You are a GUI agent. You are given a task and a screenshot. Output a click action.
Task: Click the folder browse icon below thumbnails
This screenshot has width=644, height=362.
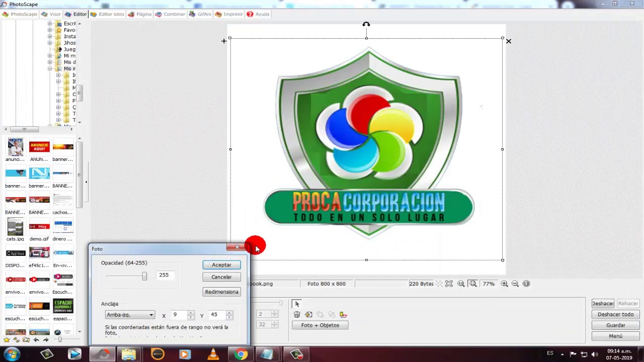tap(26, 340)
